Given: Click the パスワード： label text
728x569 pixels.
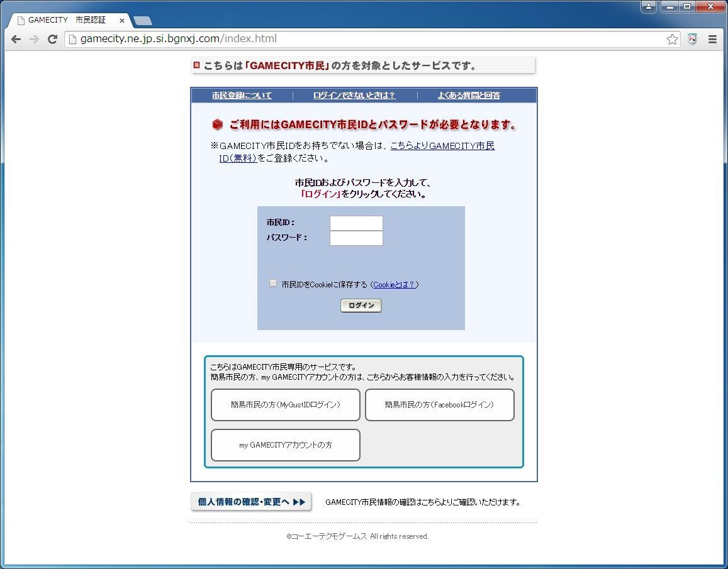Looking at the screenshot, I should click(x=286, y=238).
